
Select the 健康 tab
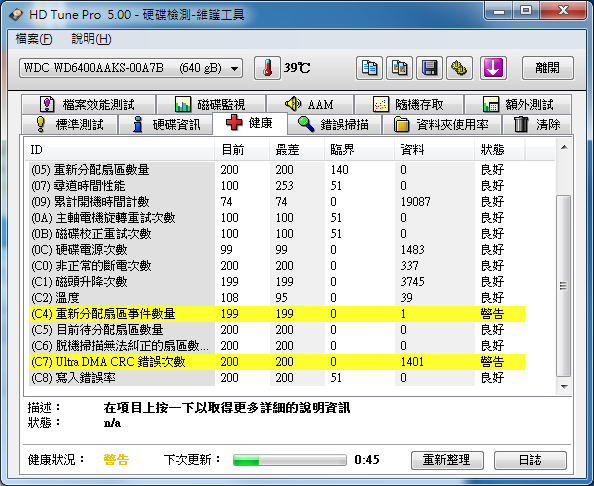click(x=250, y=123)
